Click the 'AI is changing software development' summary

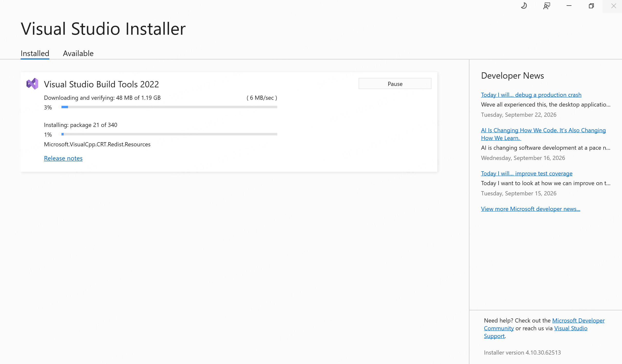[546, 148]
